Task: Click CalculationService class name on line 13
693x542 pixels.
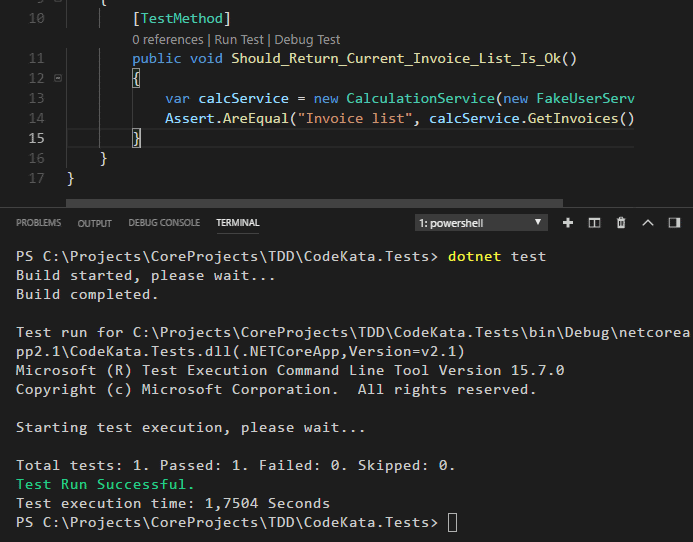Action: click(420, 98)
